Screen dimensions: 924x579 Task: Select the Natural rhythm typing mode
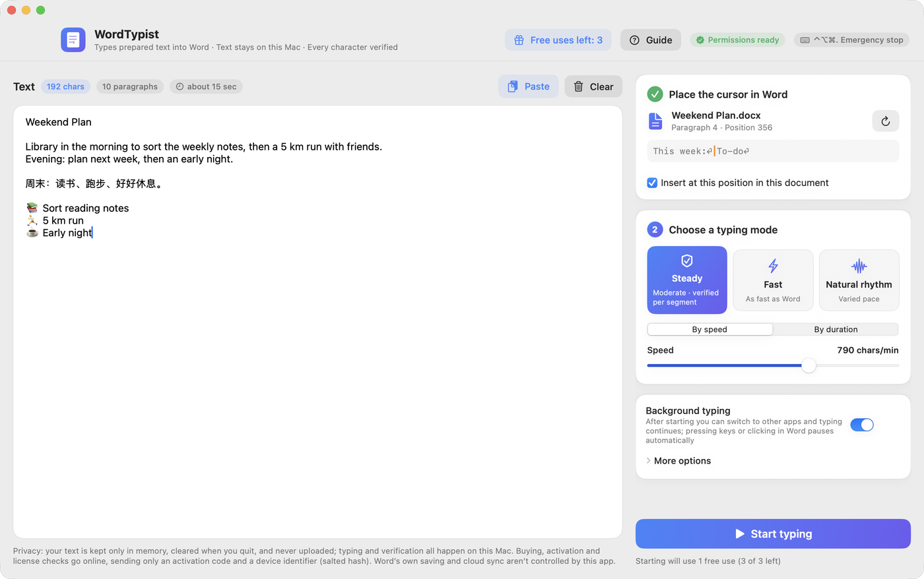click(x=859, y=280)
